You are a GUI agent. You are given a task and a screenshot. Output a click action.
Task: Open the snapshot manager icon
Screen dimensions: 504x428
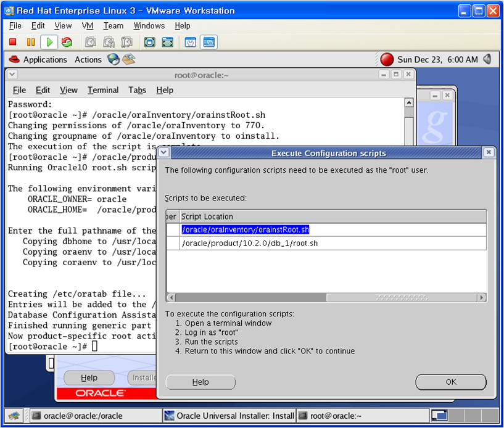click(126, 42)
